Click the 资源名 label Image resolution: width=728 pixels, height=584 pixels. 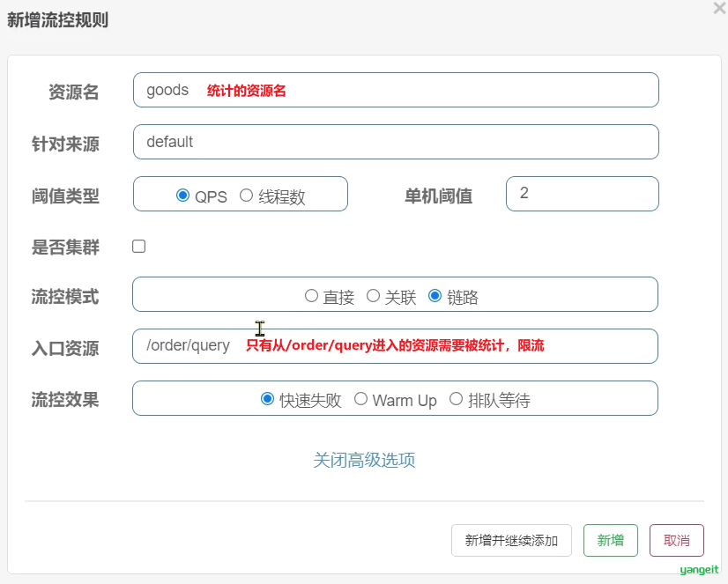tap(73, 92)
